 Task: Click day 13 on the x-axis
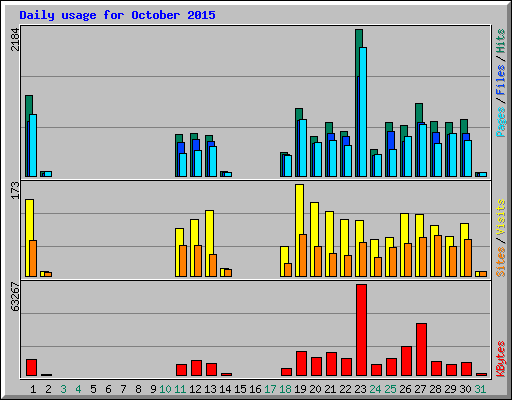coord(210,389)
